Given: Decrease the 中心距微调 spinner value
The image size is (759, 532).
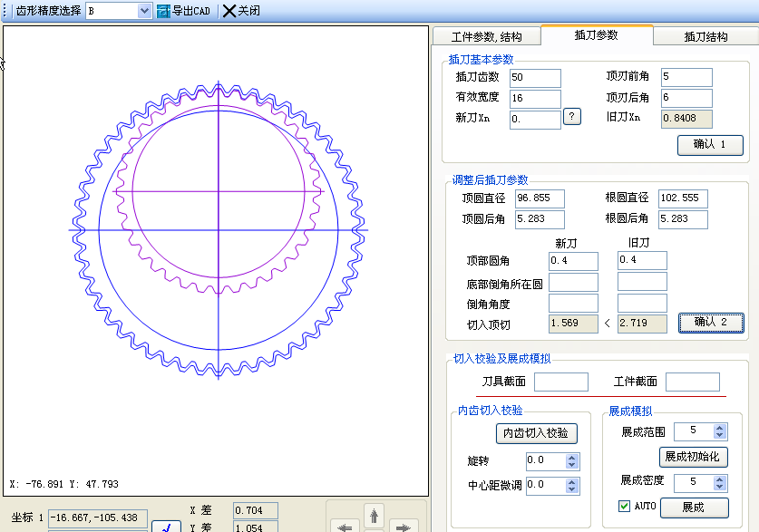Looking at the screenshot, I should point(571,489).
